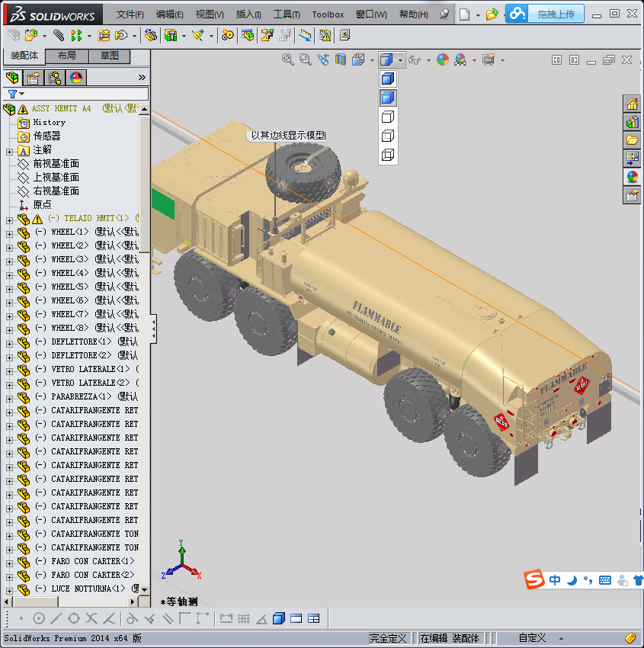Open the display style dropdown arrow
Screen dimensions: 644x648
400,59
